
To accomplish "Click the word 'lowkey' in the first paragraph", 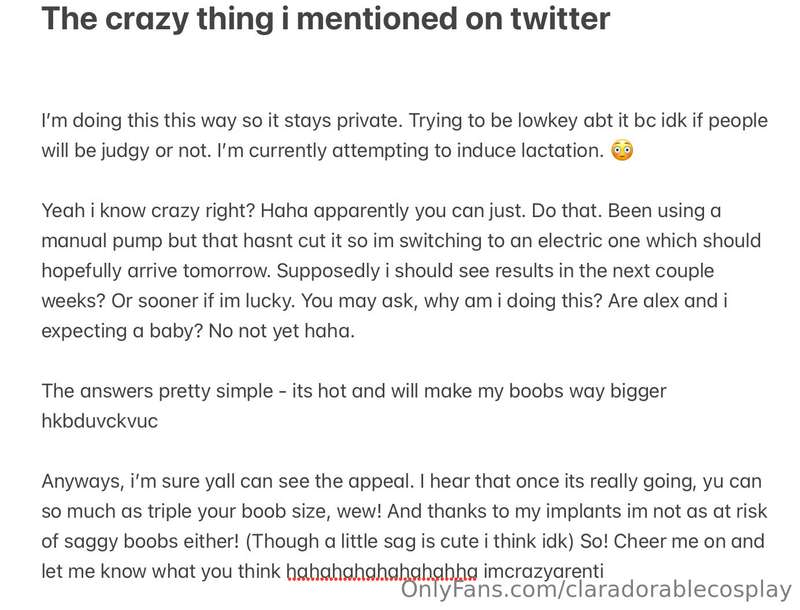I will pyautogui.click(x=547, y=120).
